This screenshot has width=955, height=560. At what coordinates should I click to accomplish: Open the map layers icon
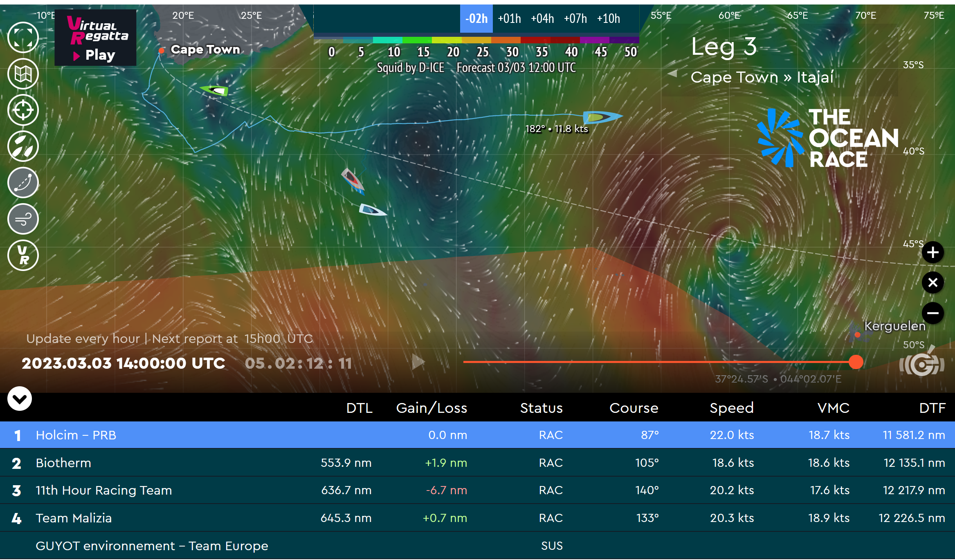(x=23, y=74)
